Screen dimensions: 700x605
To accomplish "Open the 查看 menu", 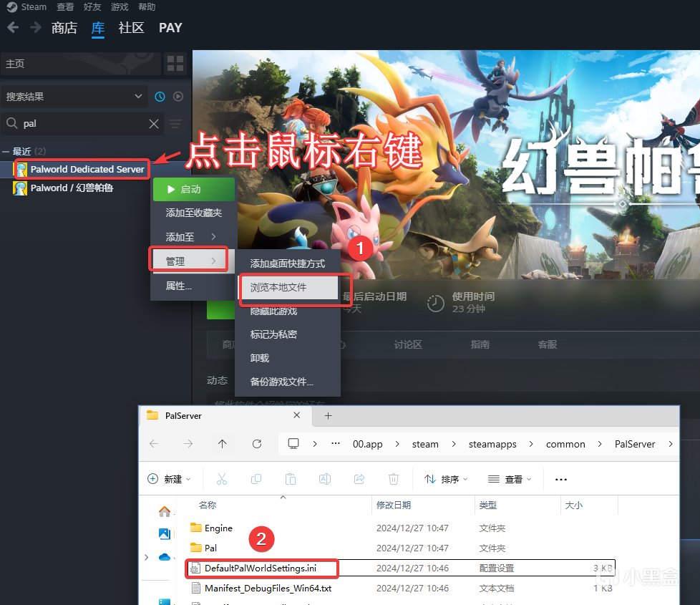I will [65, 6].
